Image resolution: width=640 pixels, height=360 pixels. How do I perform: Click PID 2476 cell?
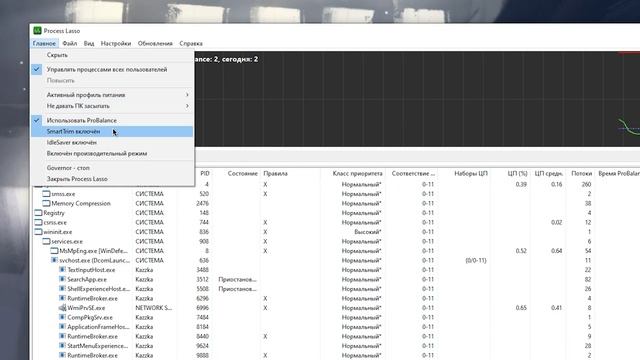pos(202,203)
